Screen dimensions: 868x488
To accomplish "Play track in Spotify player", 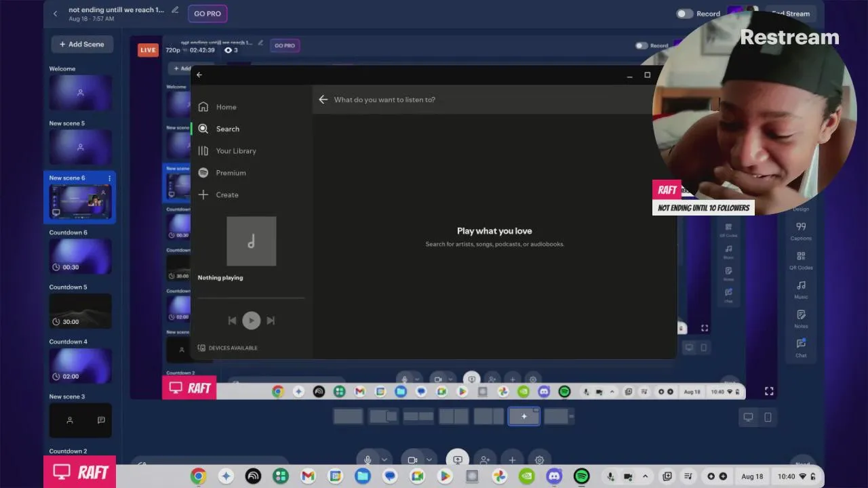I will pos(251,321).
